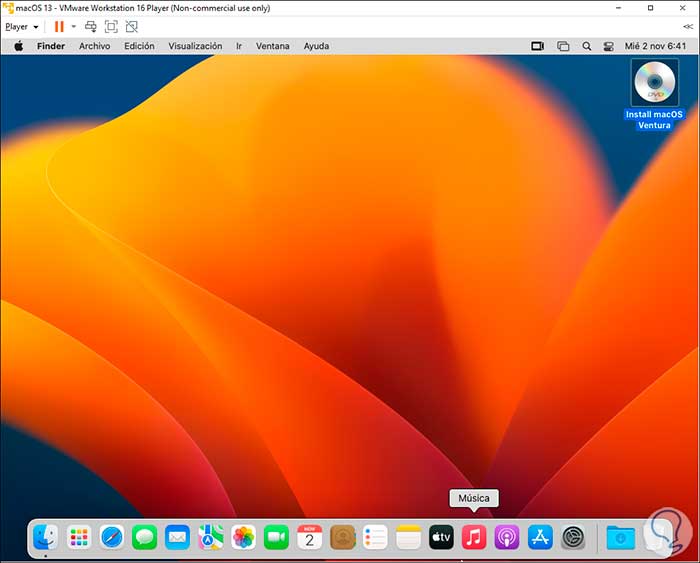Open Contacts from the dock
This screenshot has width=700, height=563.
click(x=342, y=537)
